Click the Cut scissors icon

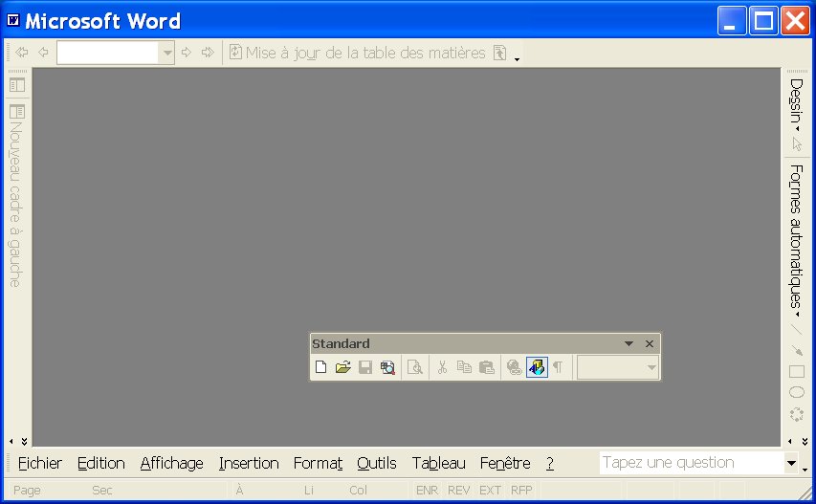442,367
